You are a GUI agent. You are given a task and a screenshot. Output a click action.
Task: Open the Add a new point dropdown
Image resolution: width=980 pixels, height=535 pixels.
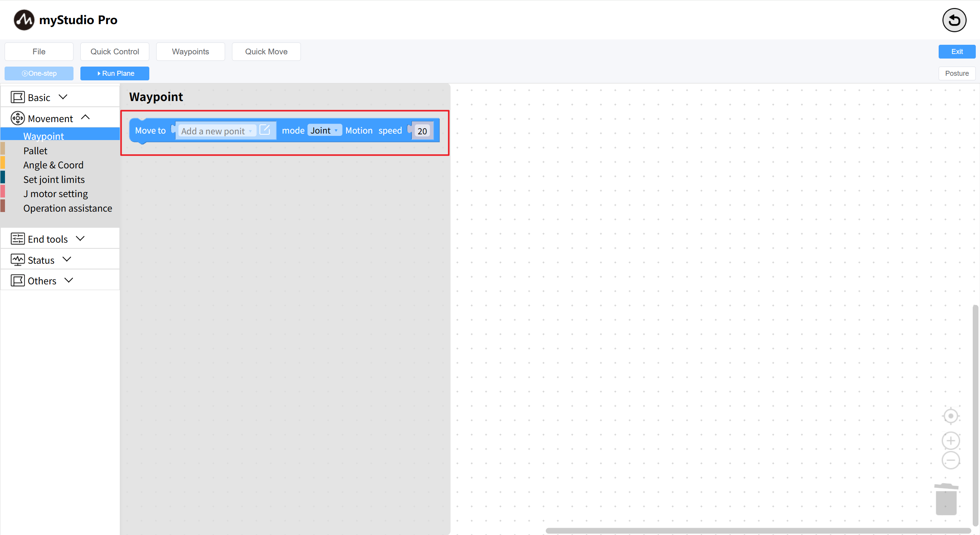point(217,131)
